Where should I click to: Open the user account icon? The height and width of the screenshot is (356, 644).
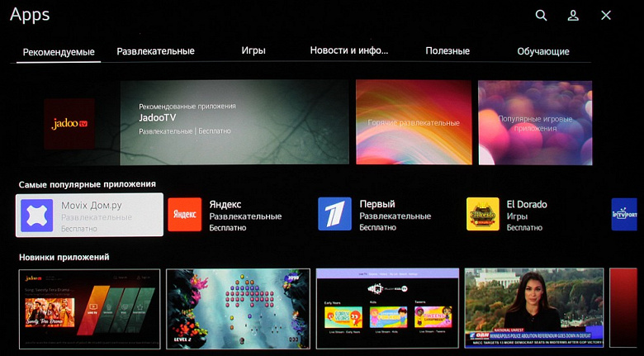pos(573,16)
